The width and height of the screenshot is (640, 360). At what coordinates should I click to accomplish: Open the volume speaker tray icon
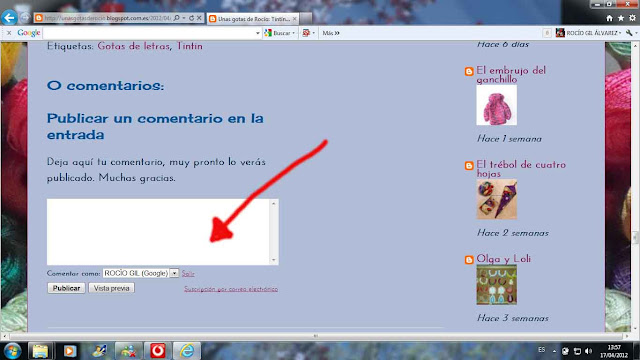588,351
